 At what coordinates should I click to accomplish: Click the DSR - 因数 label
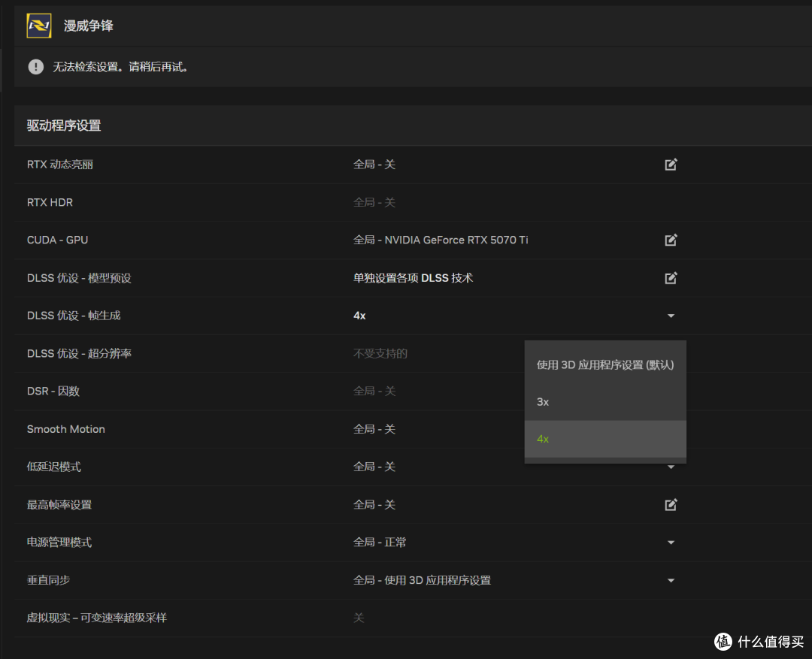53,391
